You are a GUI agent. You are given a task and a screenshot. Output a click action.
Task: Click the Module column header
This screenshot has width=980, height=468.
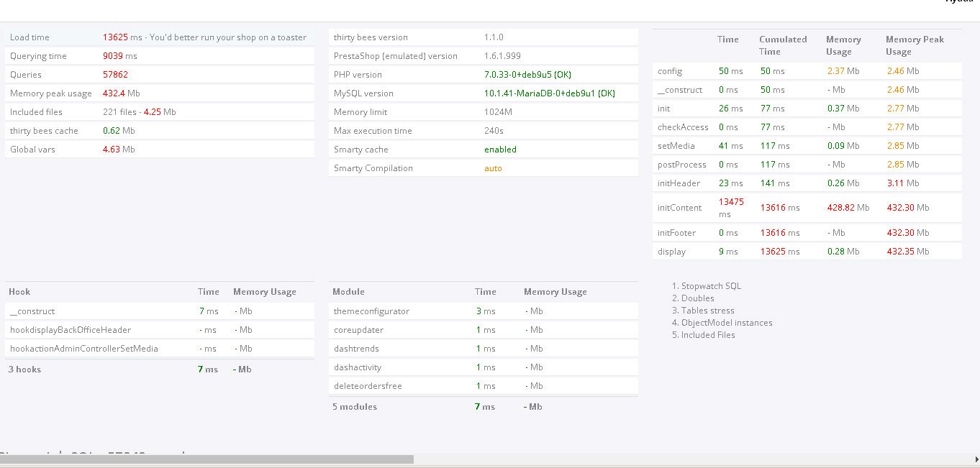coord(348,292)
